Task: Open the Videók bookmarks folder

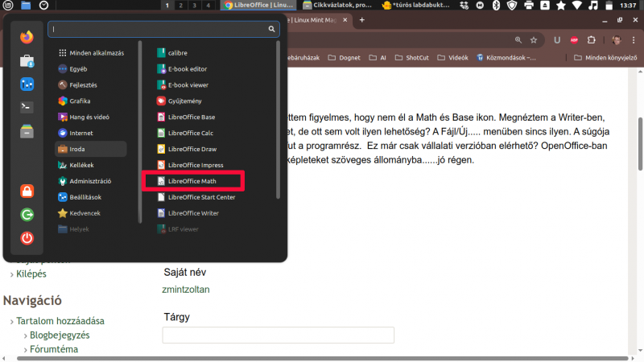Action: tap(452, 58)
